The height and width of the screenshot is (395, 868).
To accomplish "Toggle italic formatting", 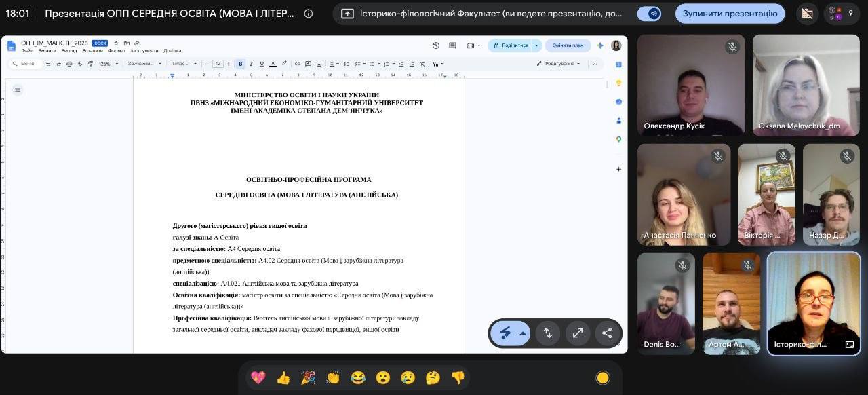I will (x=251, y=64).
